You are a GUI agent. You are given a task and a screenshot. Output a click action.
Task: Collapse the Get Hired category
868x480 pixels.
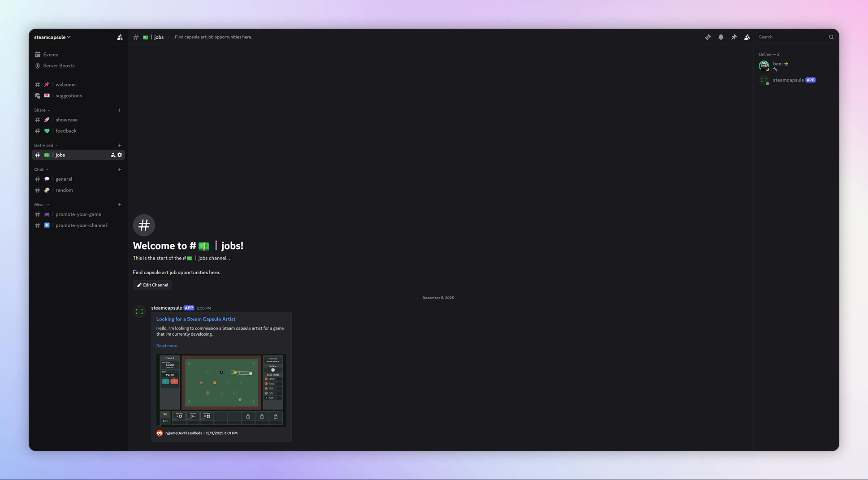click(x=46, y=145)
